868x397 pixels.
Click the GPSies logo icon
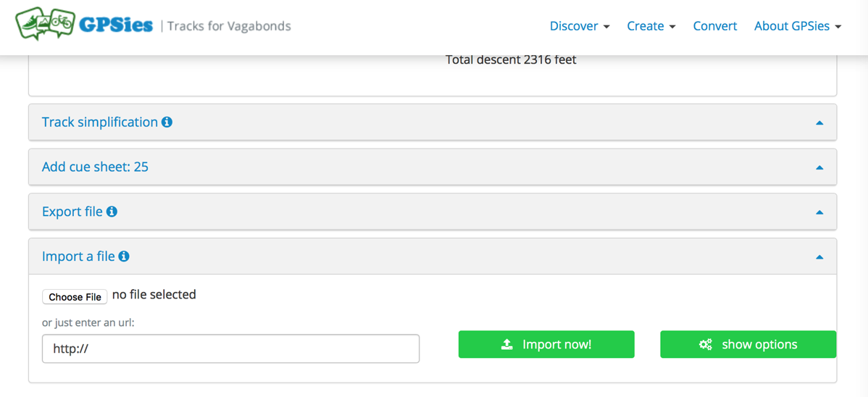click(x=44, y=24)
